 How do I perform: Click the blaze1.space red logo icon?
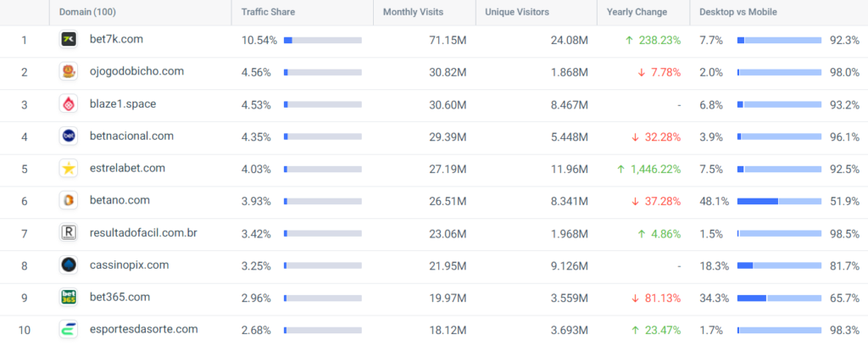click(69, 104)
